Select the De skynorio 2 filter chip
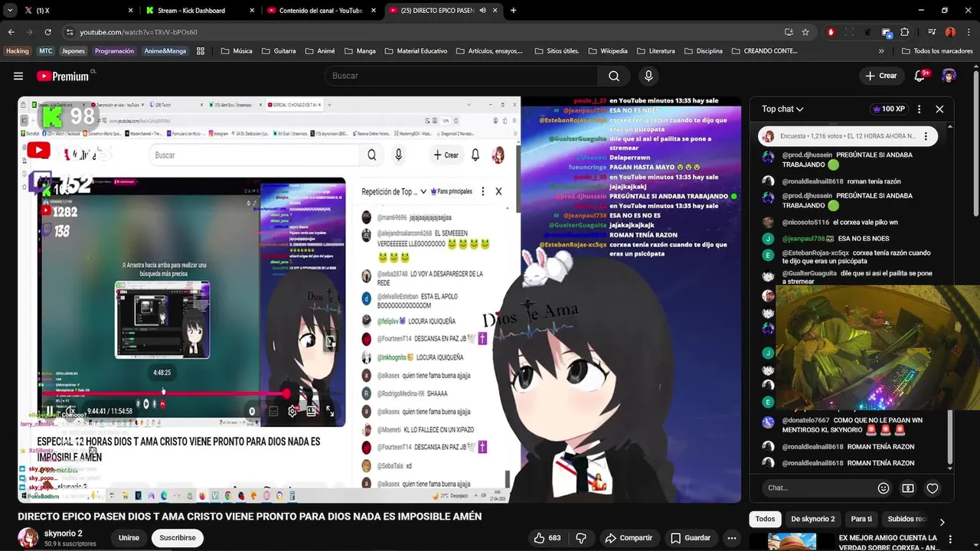980x551 pixels. (812, 519)
